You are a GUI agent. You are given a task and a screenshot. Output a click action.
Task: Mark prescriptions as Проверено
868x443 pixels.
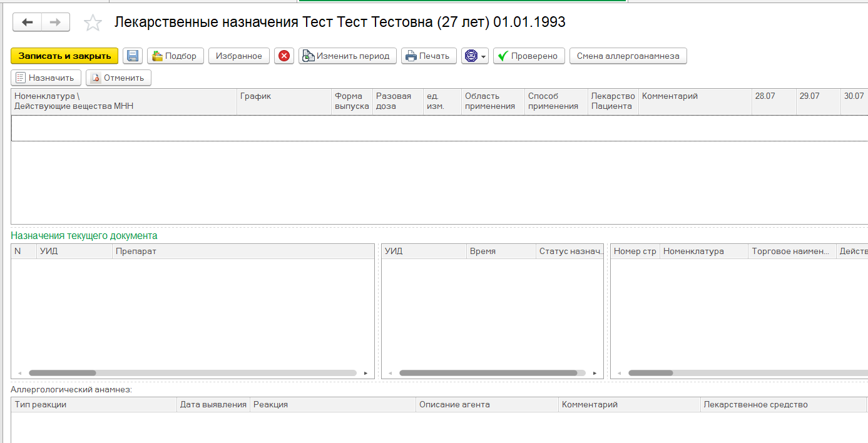tap(529, 56)
